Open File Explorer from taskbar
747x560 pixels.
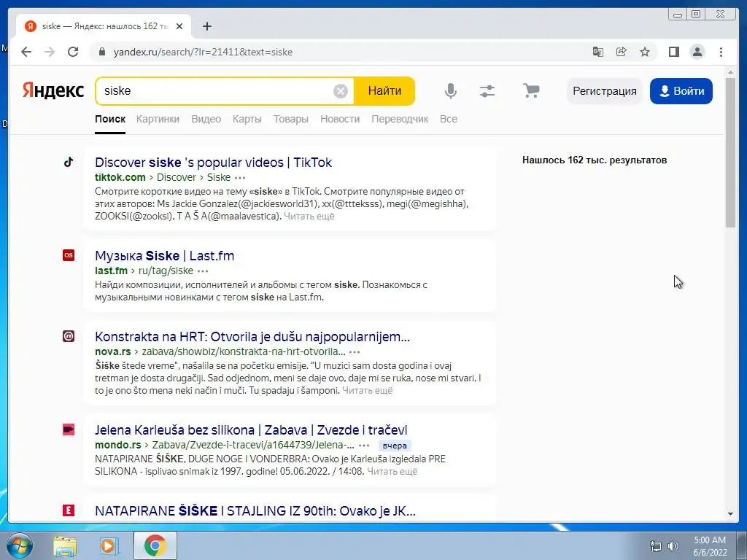point(65,545)
